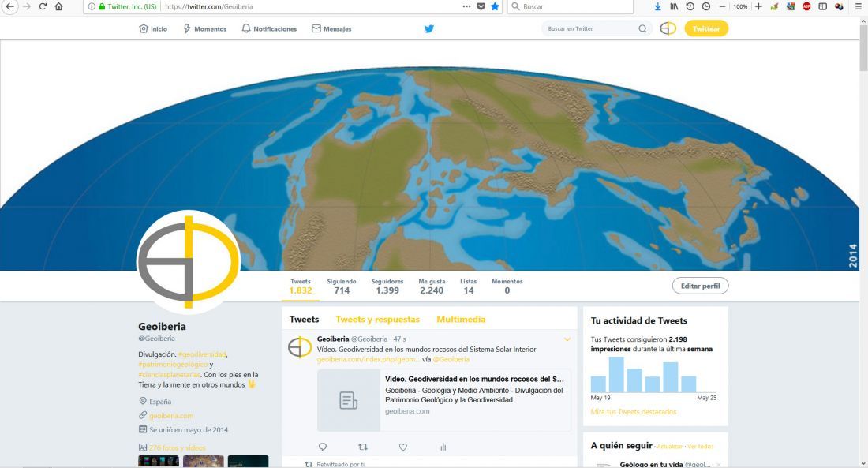Open the Firefox hamburger menu

coord(858,6)
